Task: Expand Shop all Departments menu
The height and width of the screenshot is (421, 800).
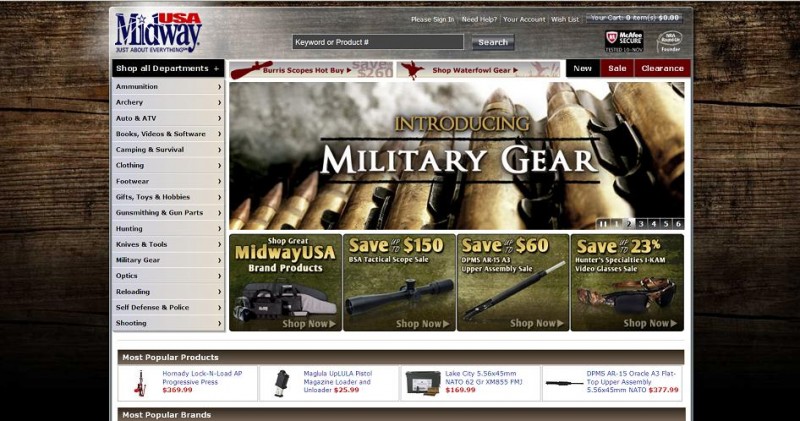Action: 168,68
